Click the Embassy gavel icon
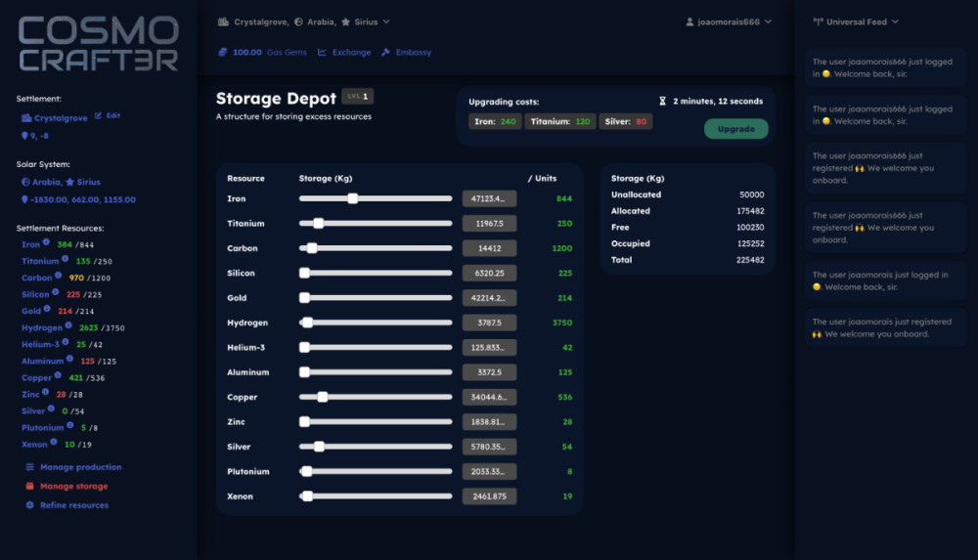The width and height of the screenshot is (978, 560). (x=385, y=52)
